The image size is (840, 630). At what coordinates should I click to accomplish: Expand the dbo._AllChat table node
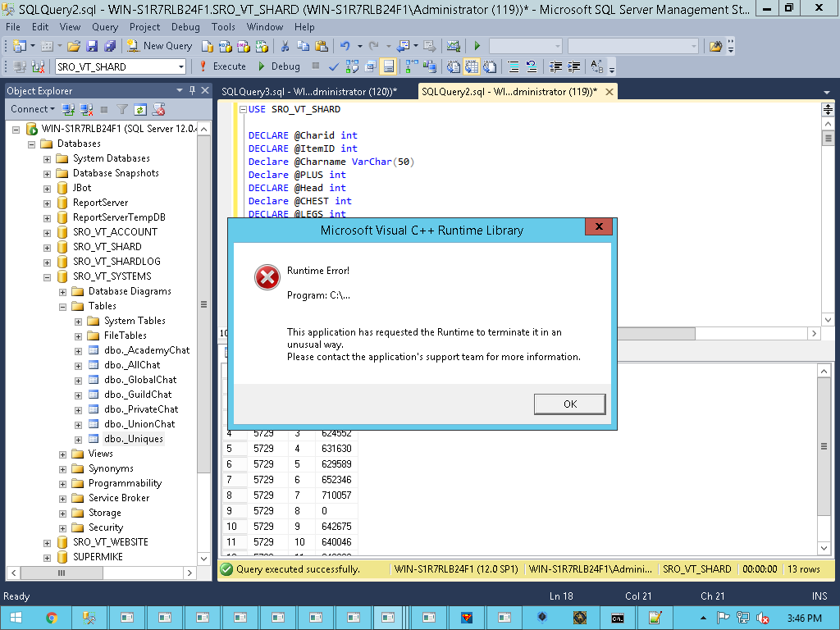pyautogui.click(x=78, y=366)
